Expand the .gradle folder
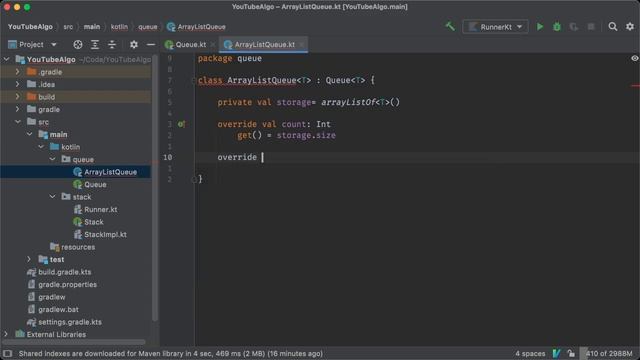640x360 pixels. [18, 72]
